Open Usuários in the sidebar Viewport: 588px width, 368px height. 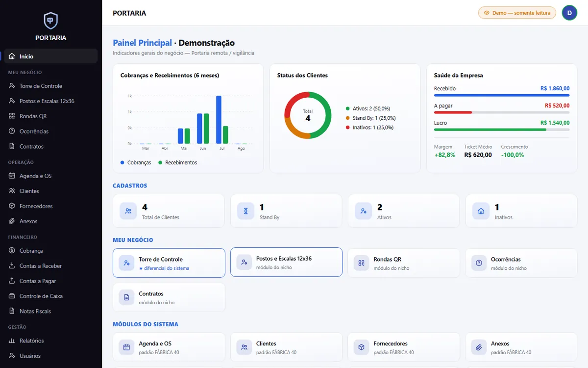(x=51, y=356)
